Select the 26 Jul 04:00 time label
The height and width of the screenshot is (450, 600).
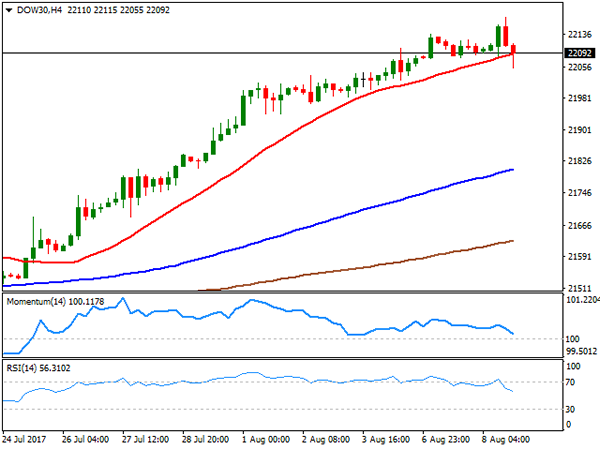click(x=85, y=439)
